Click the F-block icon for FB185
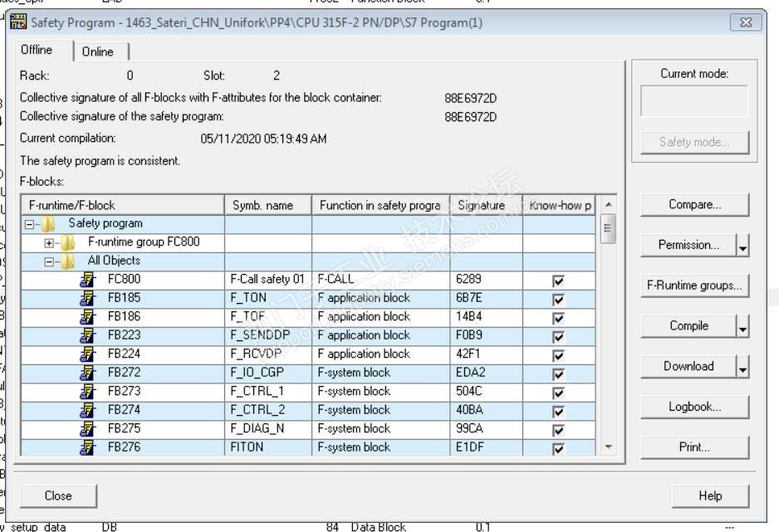 tap(87, 298)
